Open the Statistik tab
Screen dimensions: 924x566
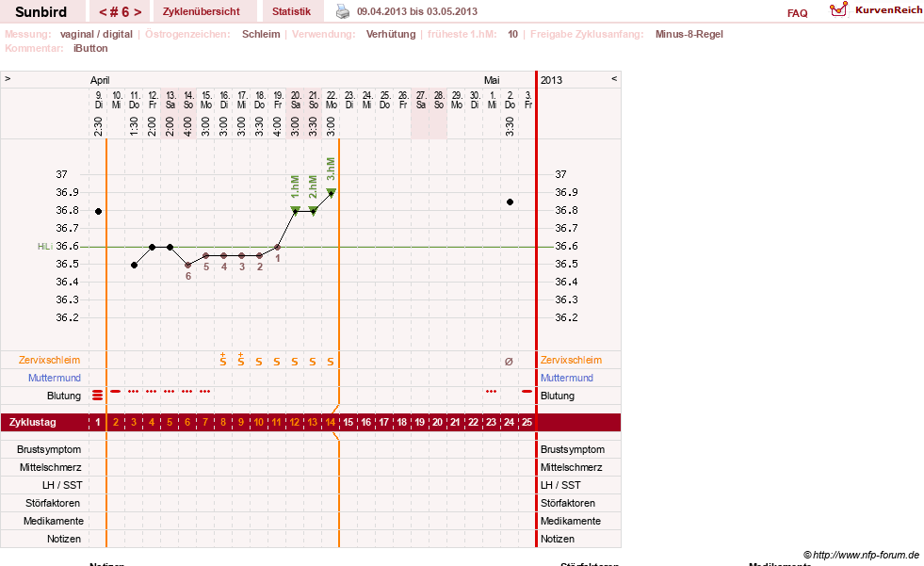click(x=291, y=11)
